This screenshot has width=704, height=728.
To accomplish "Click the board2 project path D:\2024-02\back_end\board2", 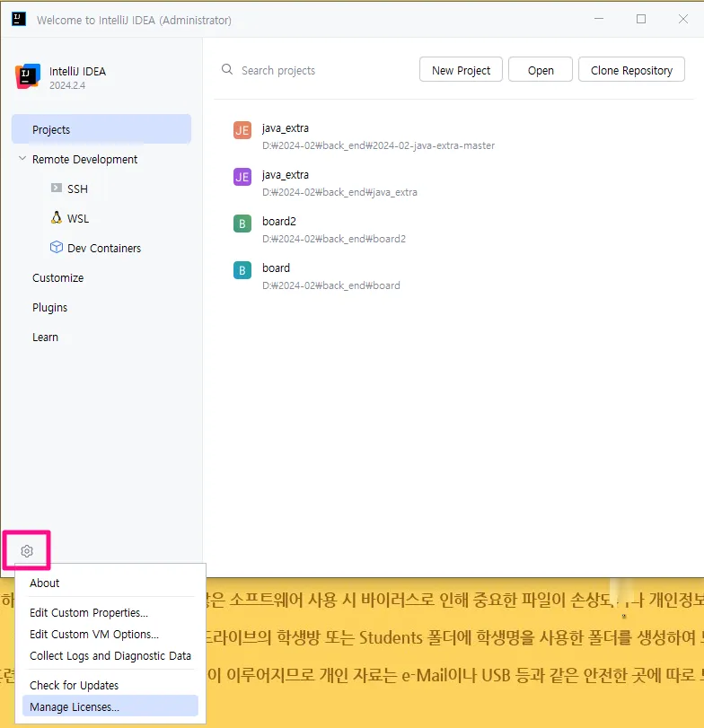I will pos(334,239).
